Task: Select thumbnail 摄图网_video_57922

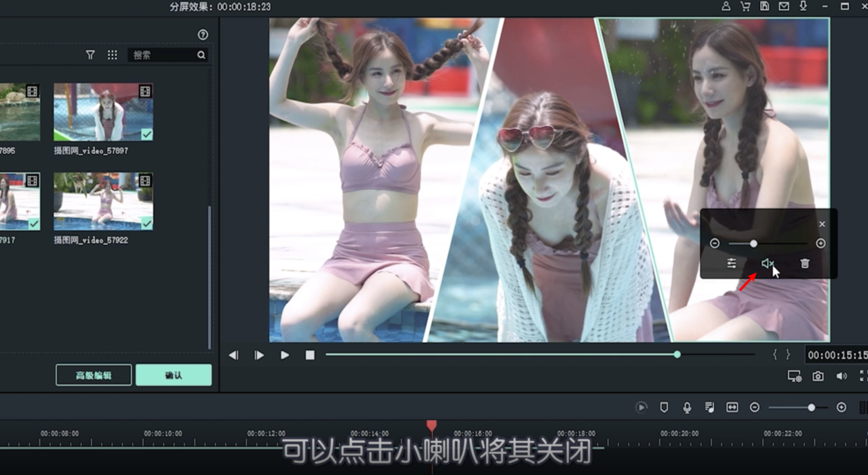Action: [x=103, y=202]
